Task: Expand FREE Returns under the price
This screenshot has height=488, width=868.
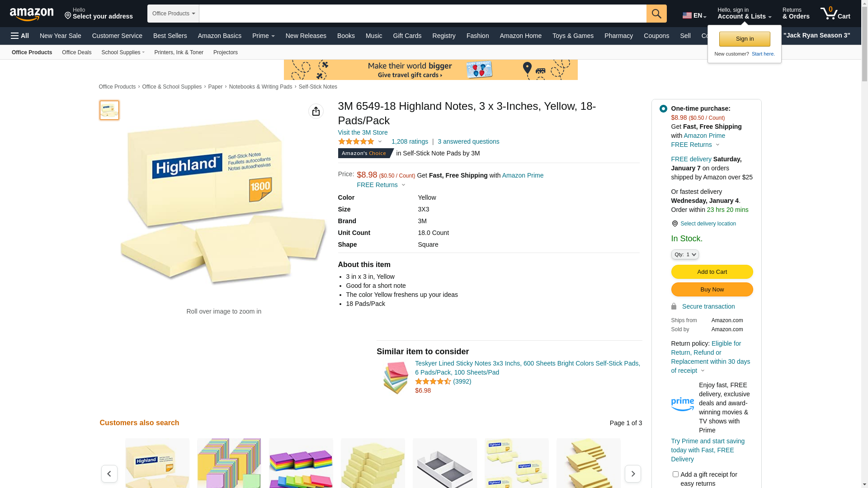Action: (381, 185)
